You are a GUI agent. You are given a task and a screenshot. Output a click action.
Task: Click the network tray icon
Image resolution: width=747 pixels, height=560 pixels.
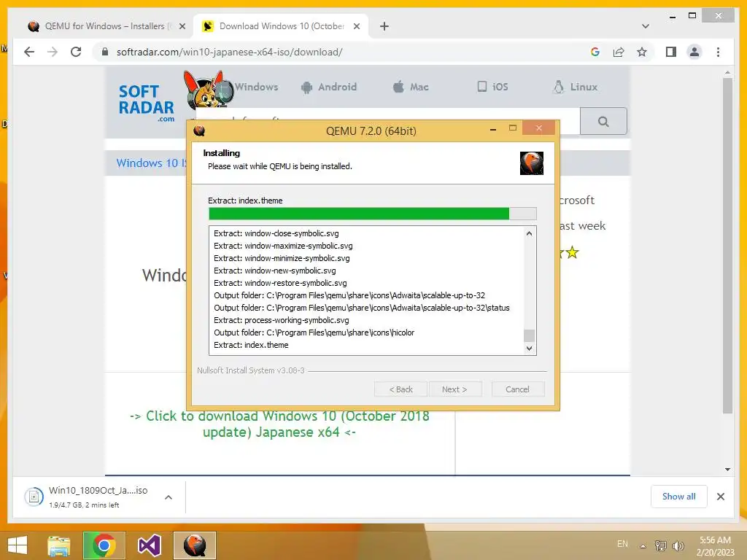tap(661, 545)
